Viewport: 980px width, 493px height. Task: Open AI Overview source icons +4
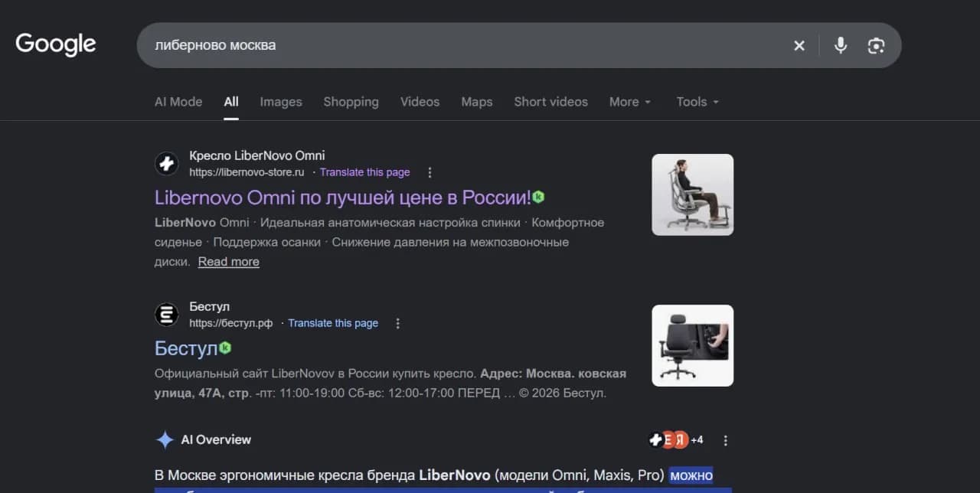pyautogui.click(x=676, y=440)
